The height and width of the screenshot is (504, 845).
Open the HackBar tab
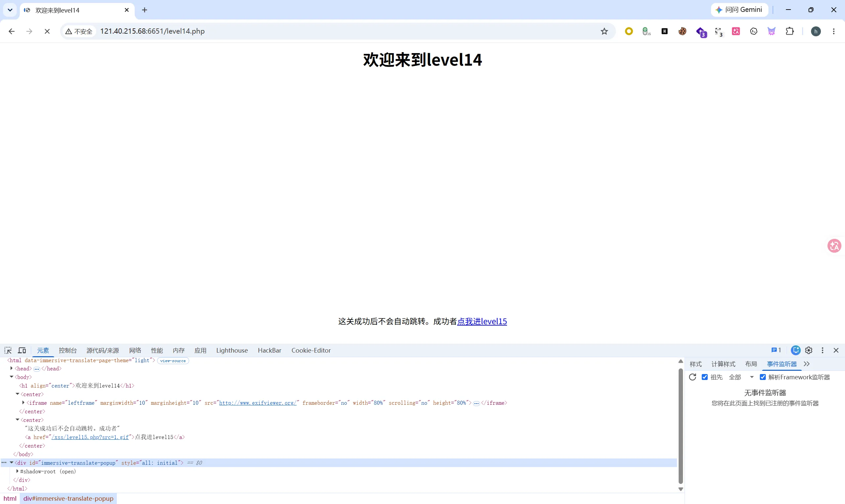point(269,350)
